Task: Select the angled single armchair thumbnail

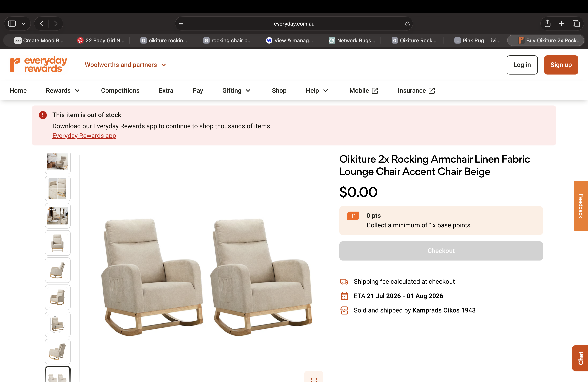Action: [x=58, y=297]
